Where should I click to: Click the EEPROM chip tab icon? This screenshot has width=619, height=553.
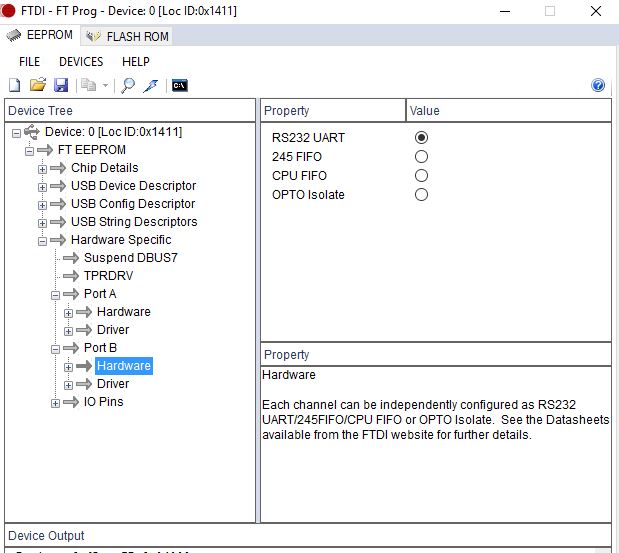pos(14,36)
